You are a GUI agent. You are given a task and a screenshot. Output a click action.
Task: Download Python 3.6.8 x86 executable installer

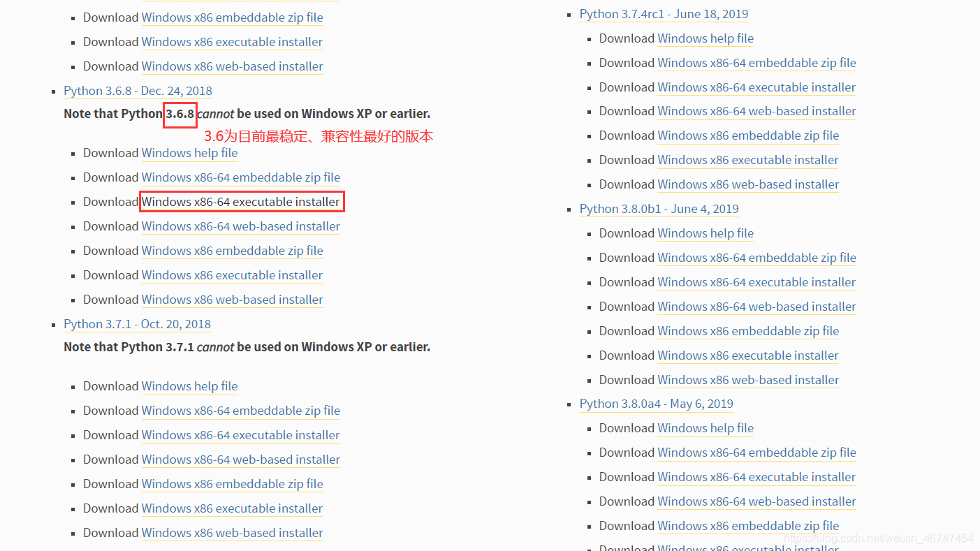233,275
